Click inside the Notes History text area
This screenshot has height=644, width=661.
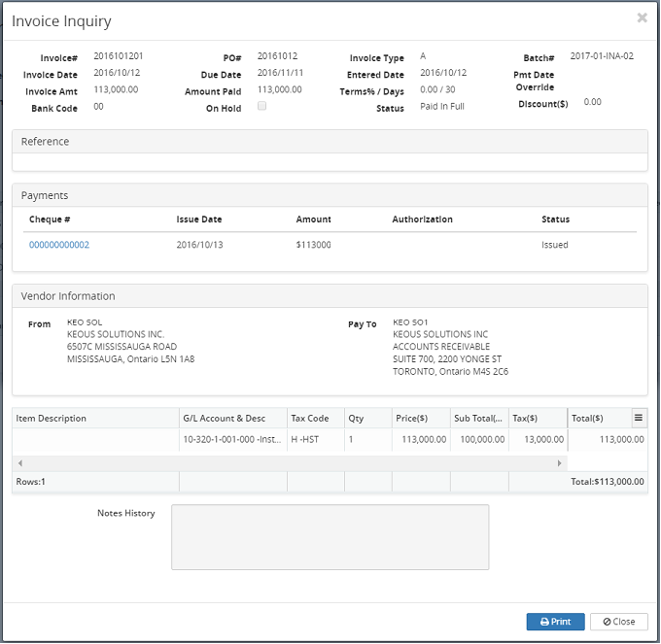pyautogui.click(x=330, y=536)
